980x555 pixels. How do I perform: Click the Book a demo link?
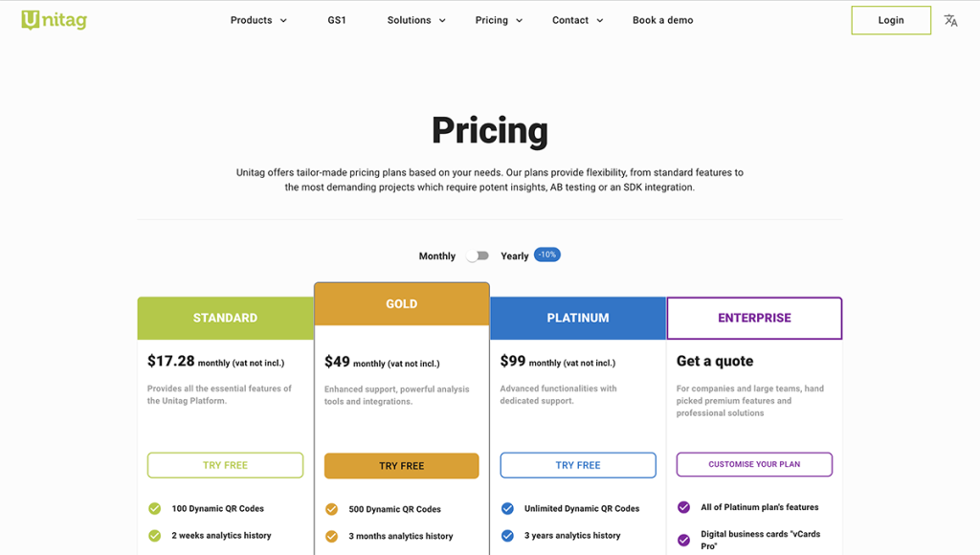(662, 20)
